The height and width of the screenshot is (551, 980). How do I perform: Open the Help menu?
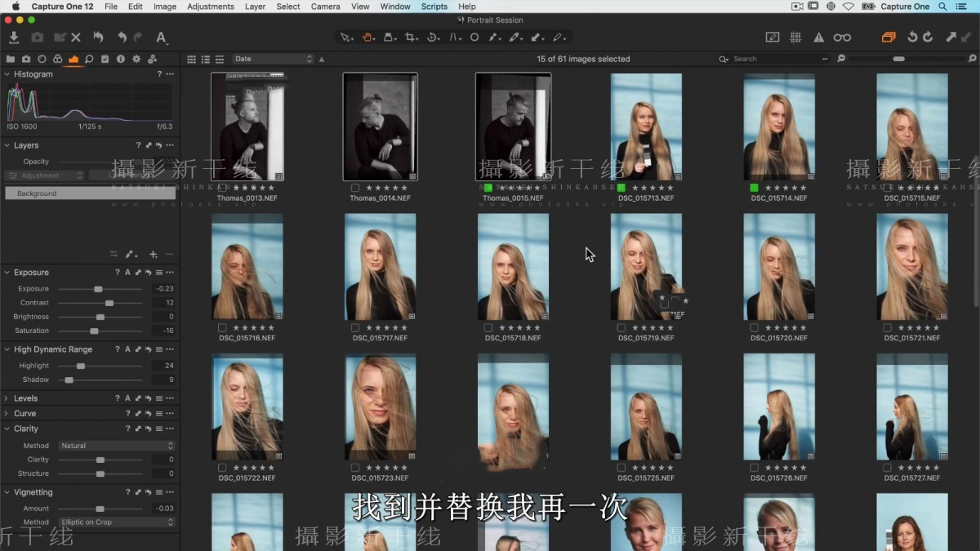click(x=467, y=7)
